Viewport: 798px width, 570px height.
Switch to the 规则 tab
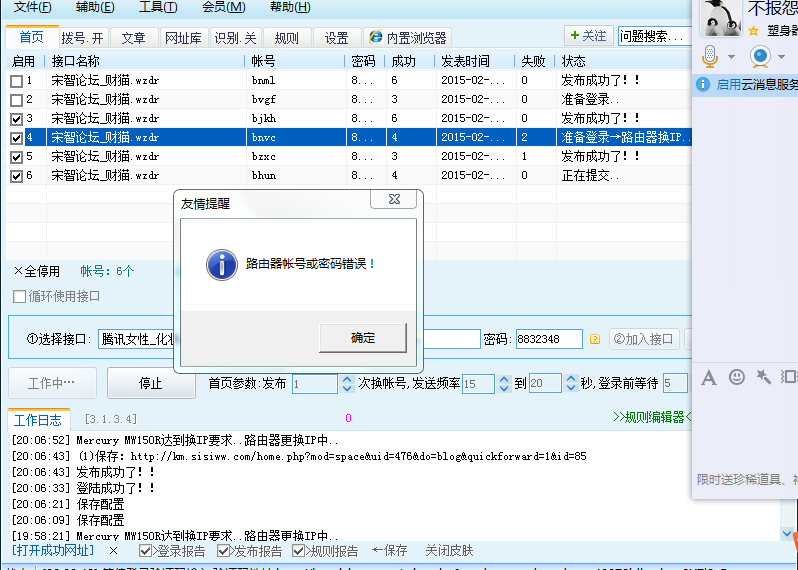(287, 38)
